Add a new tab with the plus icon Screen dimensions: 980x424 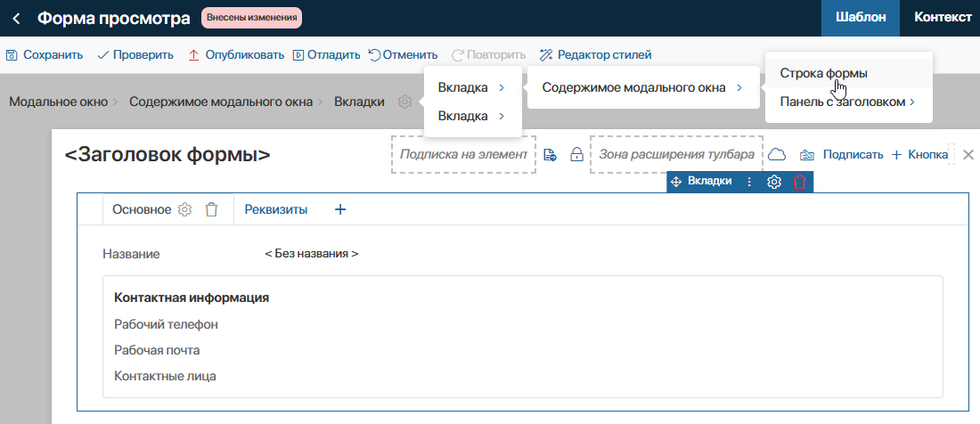[340, 210]
